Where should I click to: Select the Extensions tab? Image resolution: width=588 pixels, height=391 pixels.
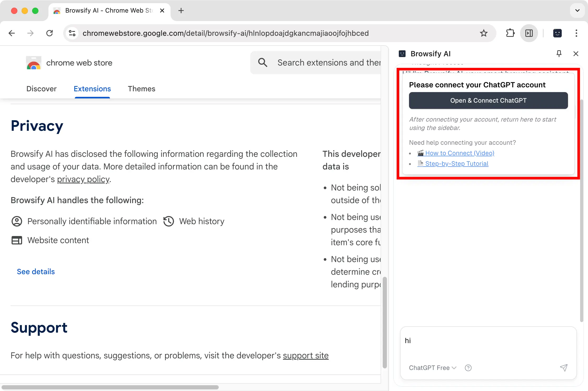(92, 89)
